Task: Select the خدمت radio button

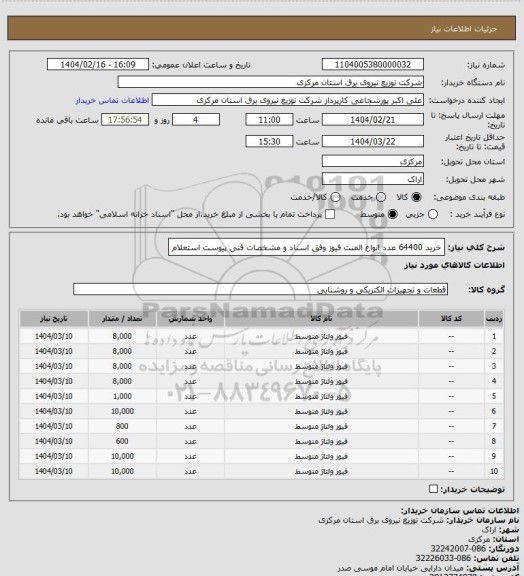Action: tap(381, 197)
